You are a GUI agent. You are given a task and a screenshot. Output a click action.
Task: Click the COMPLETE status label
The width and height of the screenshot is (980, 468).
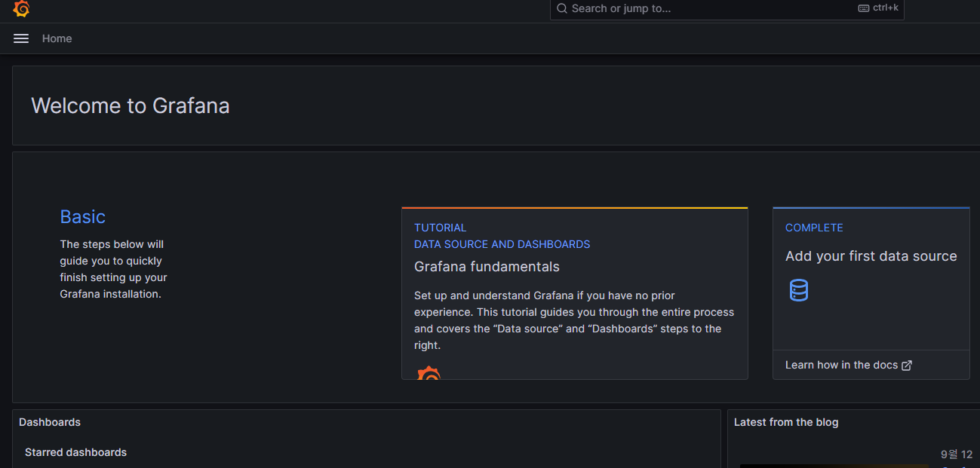(x=814, y=228)
